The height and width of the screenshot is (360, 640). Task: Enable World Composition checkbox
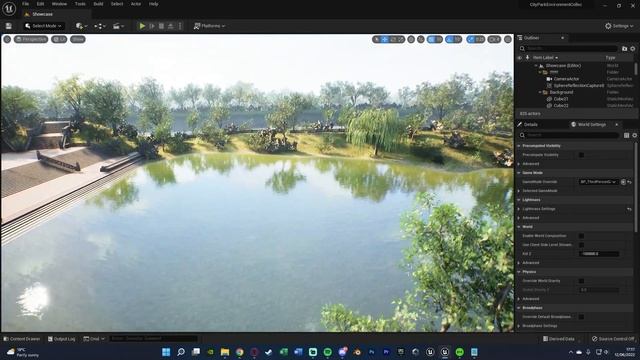click(581, 236)
